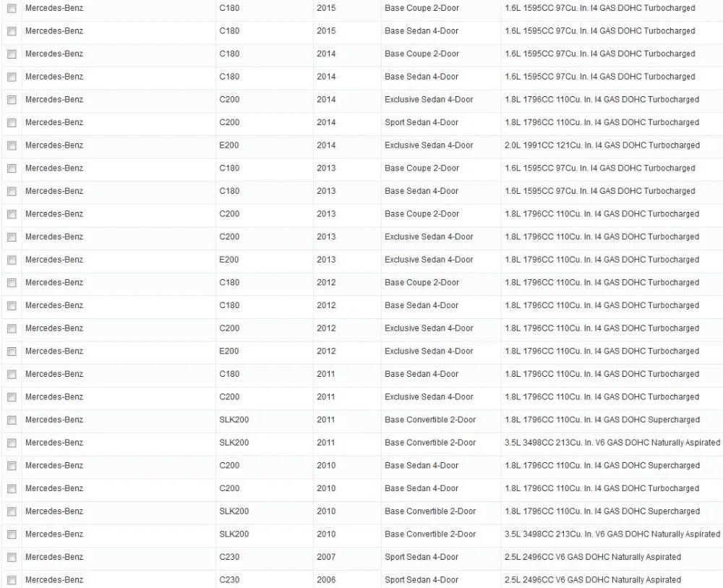Click 2.5L 2496CC engine cell for 2007 C230

click(593, 557)
